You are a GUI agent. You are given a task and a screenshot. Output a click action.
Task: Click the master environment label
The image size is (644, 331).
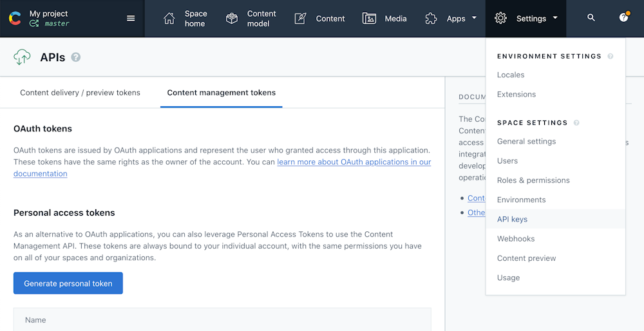tap(57, 24)
